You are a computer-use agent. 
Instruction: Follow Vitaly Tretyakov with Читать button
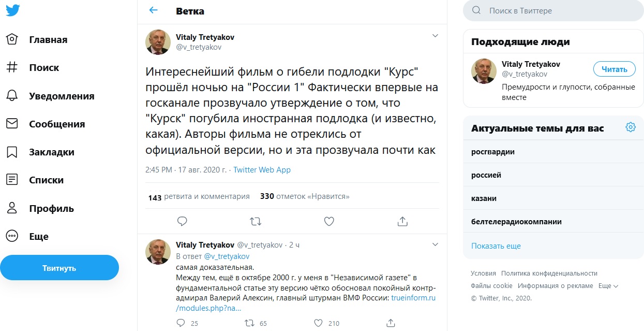pyautogui.click(x=614, y=69)
